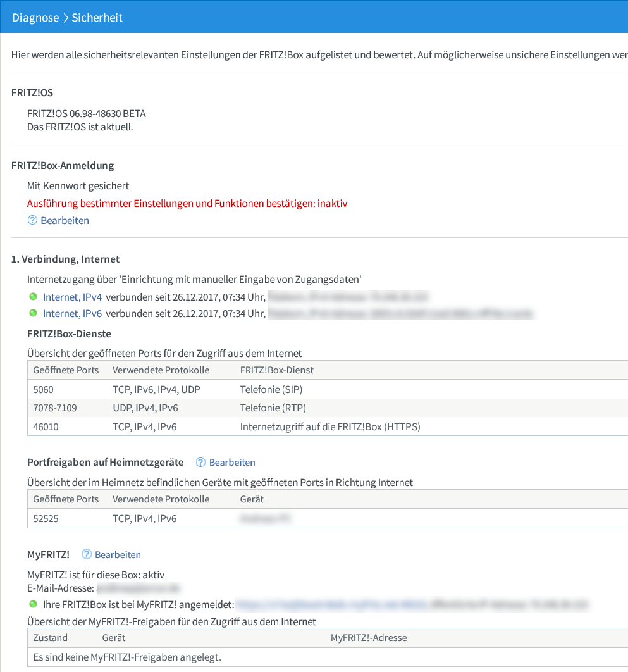The image size is (628, 672).
Task: Open help icon next to MyFRITZ! Bearbeiten
Action: [x=87, y=554]
